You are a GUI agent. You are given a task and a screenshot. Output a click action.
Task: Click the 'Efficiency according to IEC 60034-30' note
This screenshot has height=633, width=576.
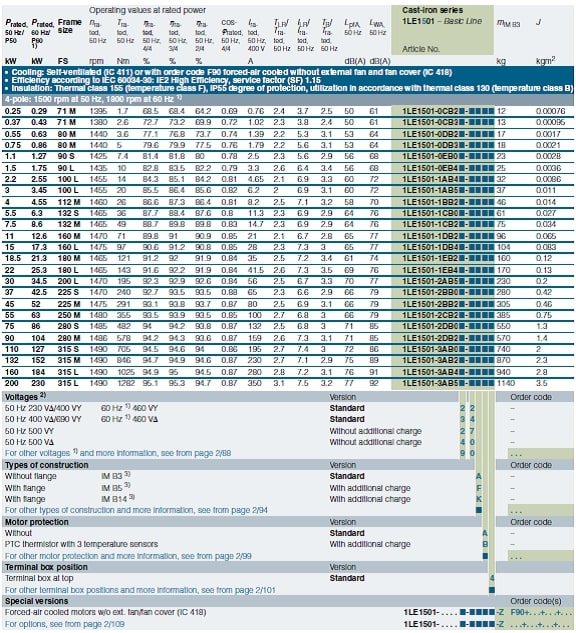tap(163, 80)
